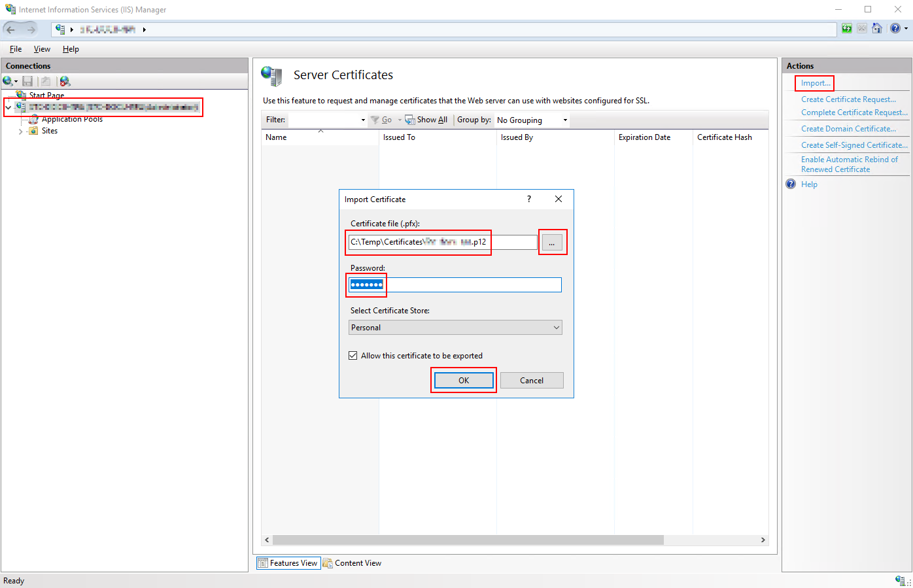Open Help using the question mark icon
The height and width of the screenshot is (588, 913).
click(x=895, y=28)
